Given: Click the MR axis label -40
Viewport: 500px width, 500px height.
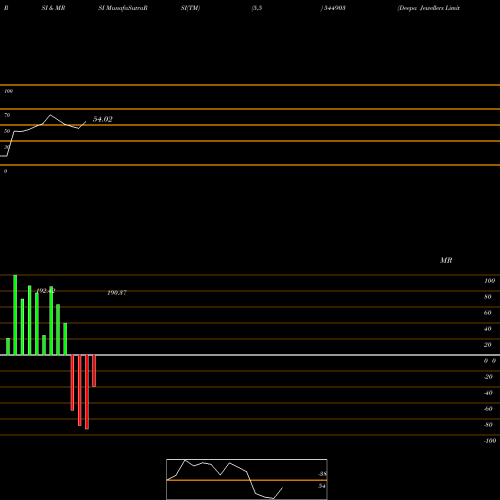Looking at the screenshot, I should click(x=488, y=393).
